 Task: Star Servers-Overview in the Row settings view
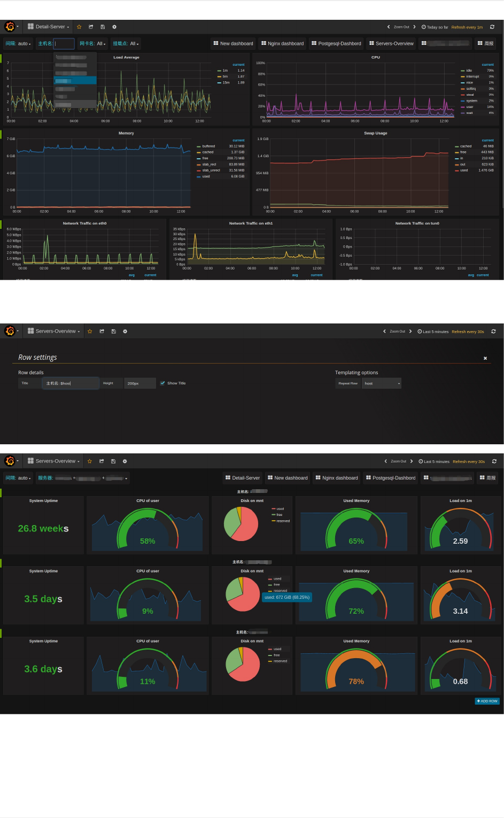pos(90,331)
